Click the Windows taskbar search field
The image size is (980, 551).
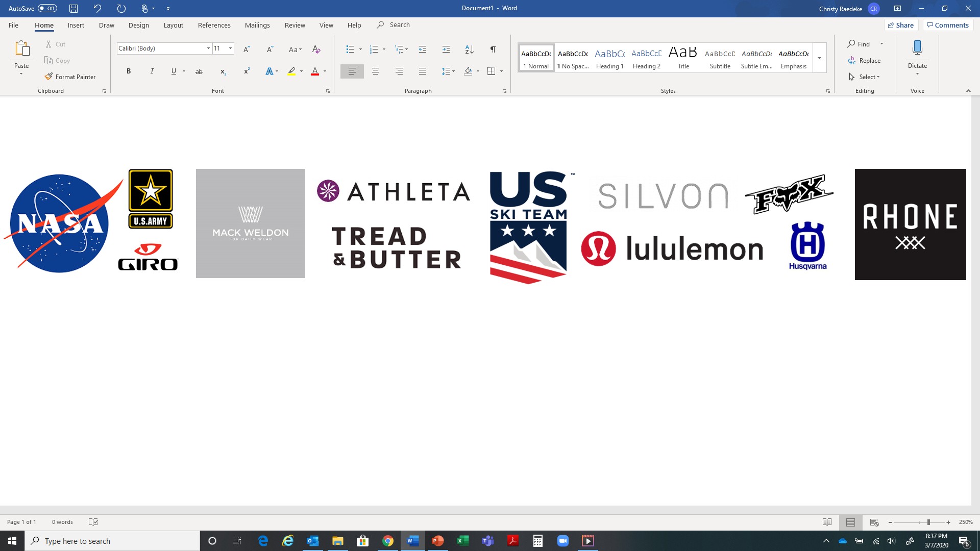pyautogui.click(x=112, y=541)
